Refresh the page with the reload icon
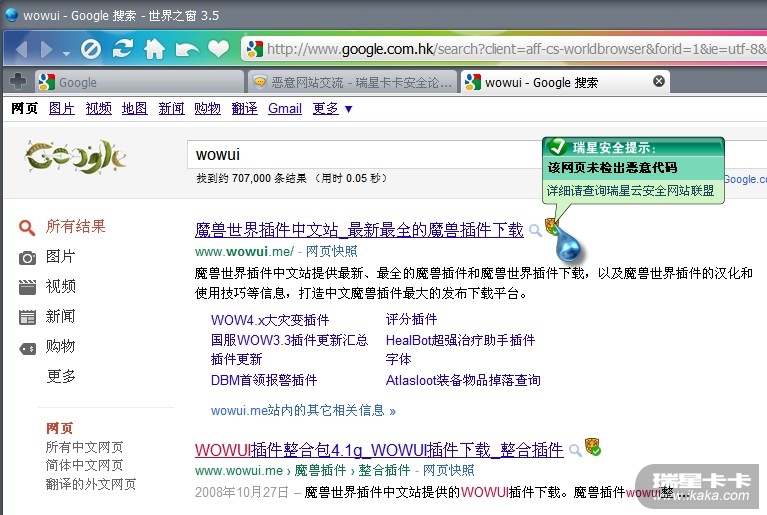 click(x=123, y=49)
